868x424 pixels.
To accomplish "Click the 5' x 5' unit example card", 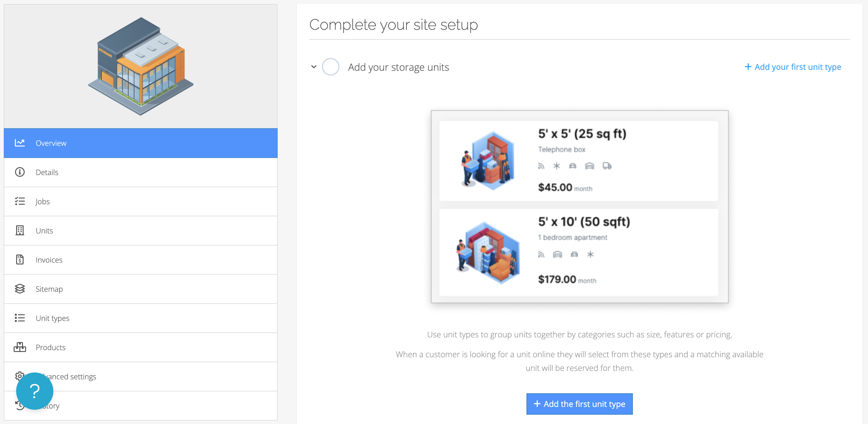I will [578, 161].
